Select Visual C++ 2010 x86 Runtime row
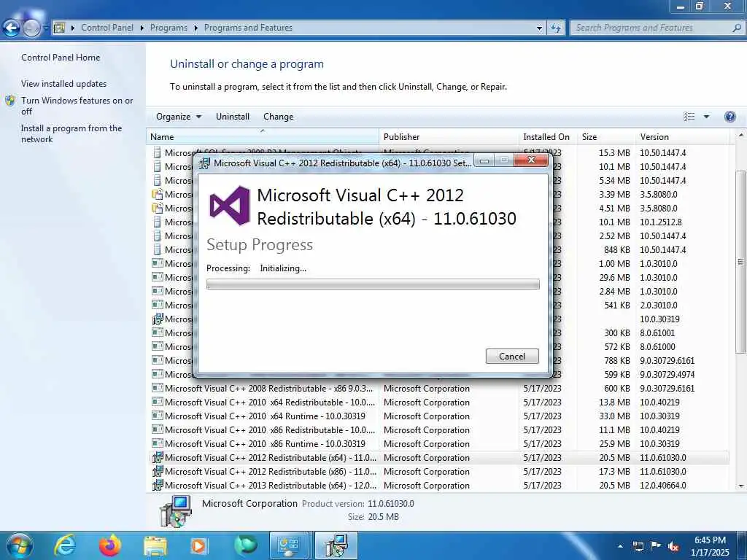The width and height of the screenshot is (747, 560). point(438,444)
